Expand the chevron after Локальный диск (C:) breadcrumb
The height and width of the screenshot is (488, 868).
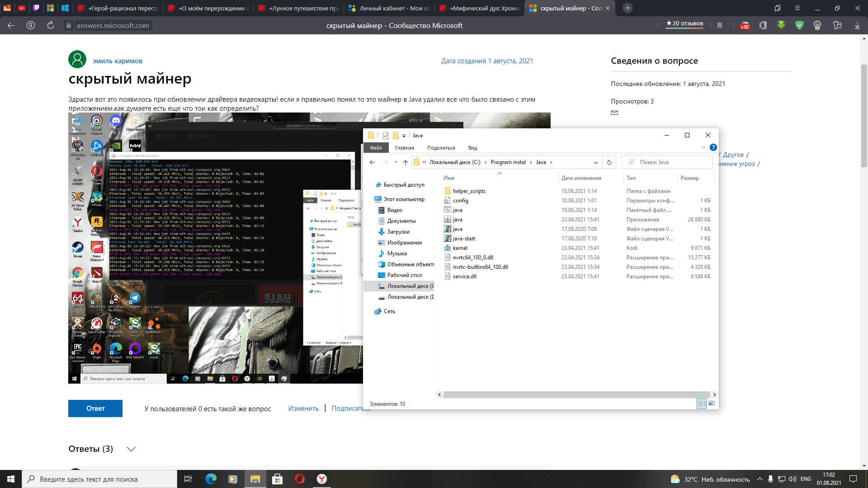pos(486,162)
